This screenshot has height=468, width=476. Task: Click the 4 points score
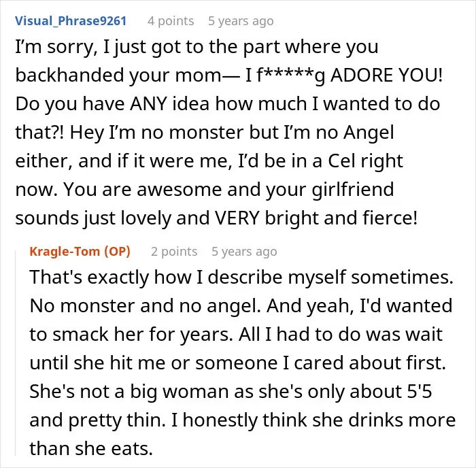[x=171, y=21]
